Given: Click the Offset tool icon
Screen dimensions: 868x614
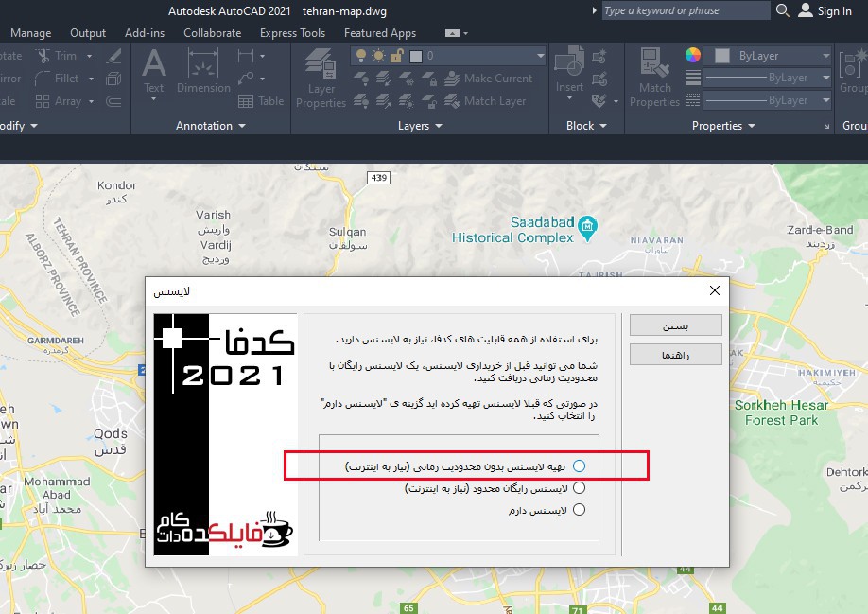Looking at the screenshot, I should pos(113,101).
